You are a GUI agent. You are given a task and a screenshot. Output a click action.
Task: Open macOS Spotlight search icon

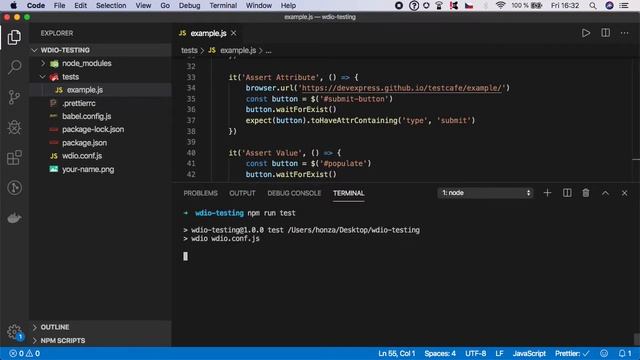click(x=593, y=6)
